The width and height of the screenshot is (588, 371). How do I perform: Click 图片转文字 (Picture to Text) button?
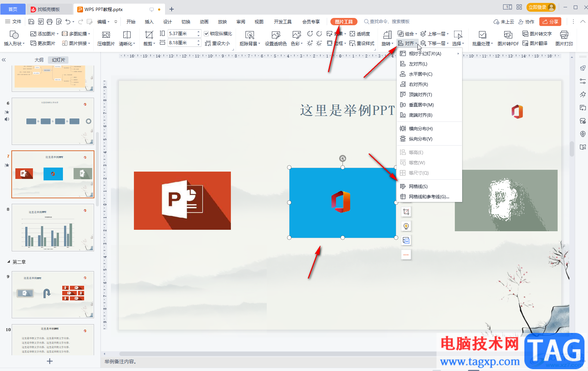(x=537, y=34)
